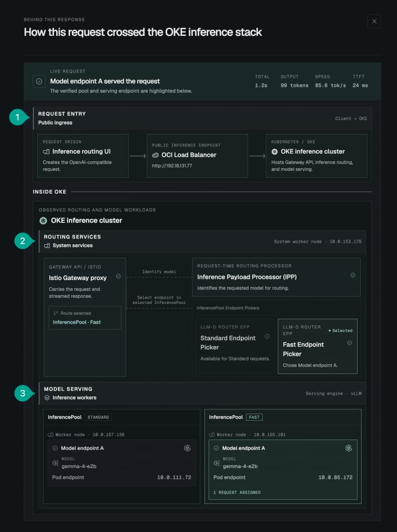The height and width of the screenshot is (532, 397).
Task: Click the Routing Services section header
Action: [x=202, y=241]
